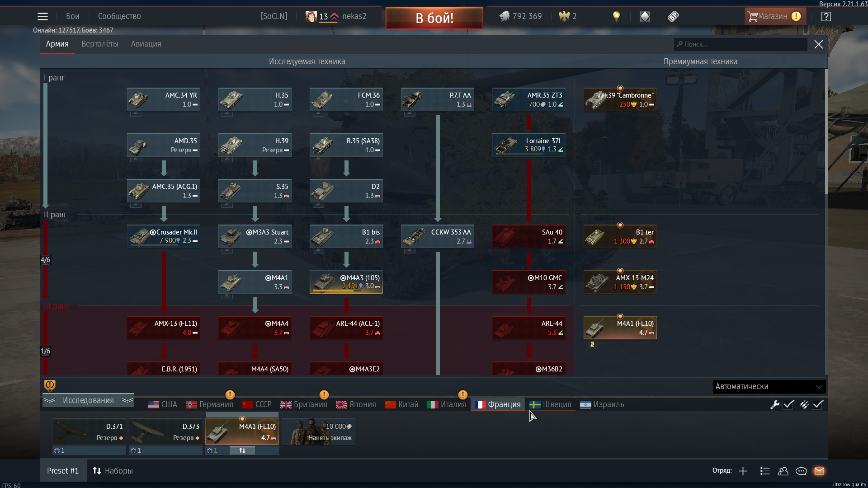Select M4A1 (FL10) premium tree card

(x=620, y=328)
